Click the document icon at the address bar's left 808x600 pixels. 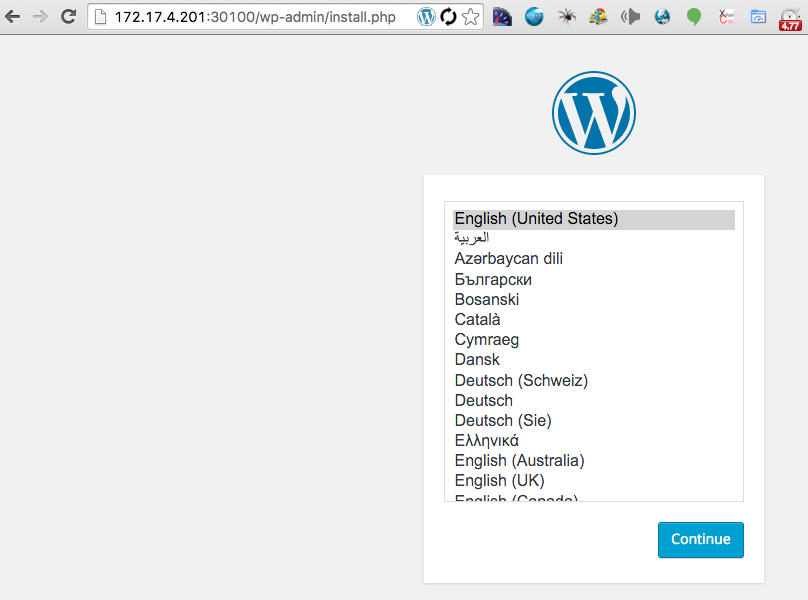click(98, 16)
